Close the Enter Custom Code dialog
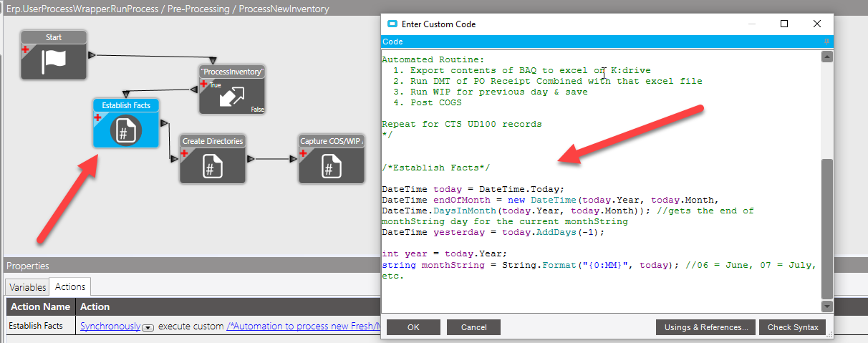Viewport: 868px width, 343px height. pyautogui.click(x=817, y=24)
